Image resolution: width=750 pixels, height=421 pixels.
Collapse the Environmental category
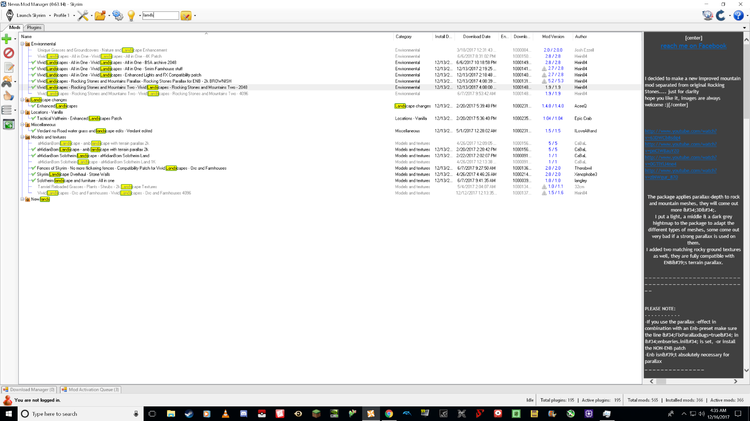point(22,44)
